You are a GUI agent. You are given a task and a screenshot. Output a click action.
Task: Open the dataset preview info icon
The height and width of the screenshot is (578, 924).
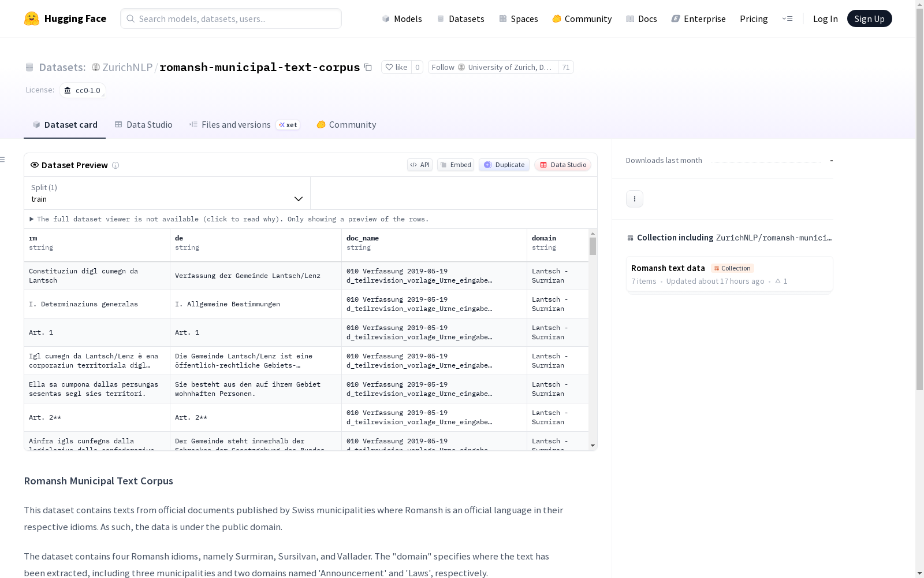pyautogui.click(x=115, y=165)
